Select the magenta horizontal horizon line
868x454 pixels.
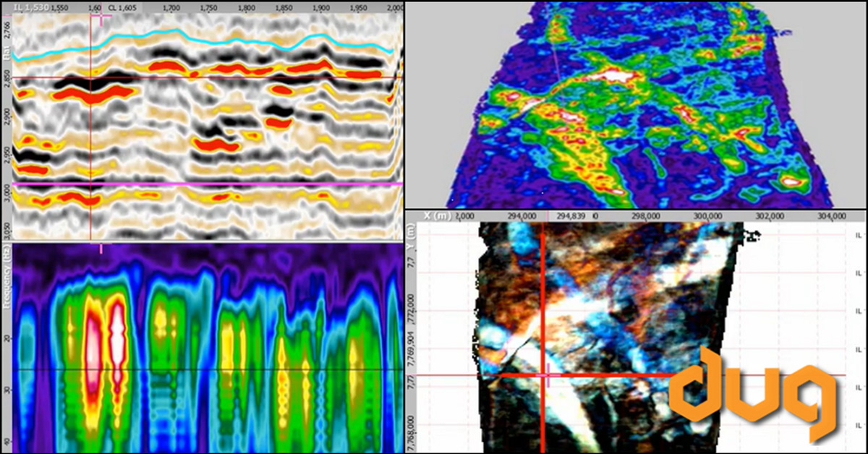point(217,184)
